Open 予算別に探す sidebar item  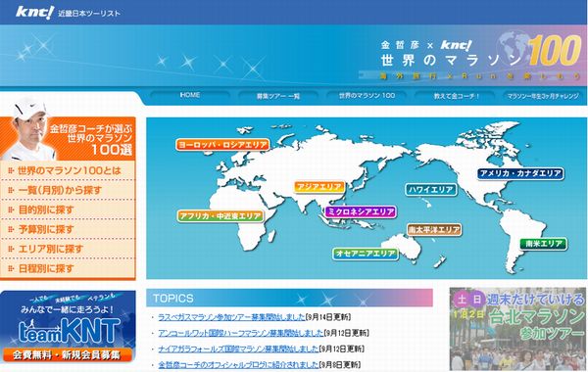68,229
